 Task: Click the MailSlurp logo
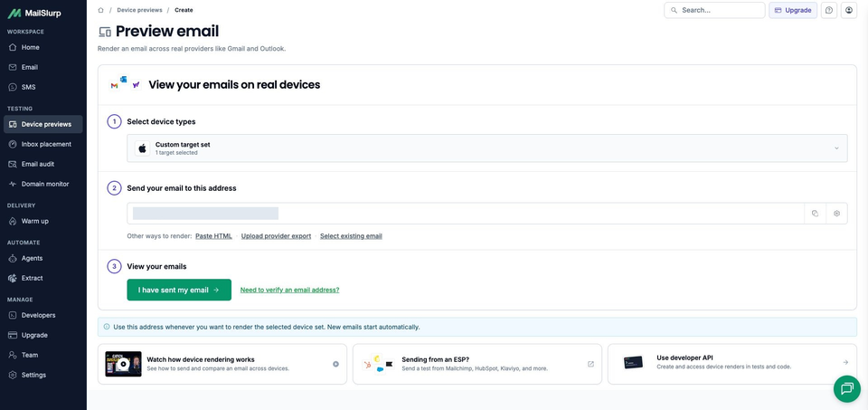point(34,14)
